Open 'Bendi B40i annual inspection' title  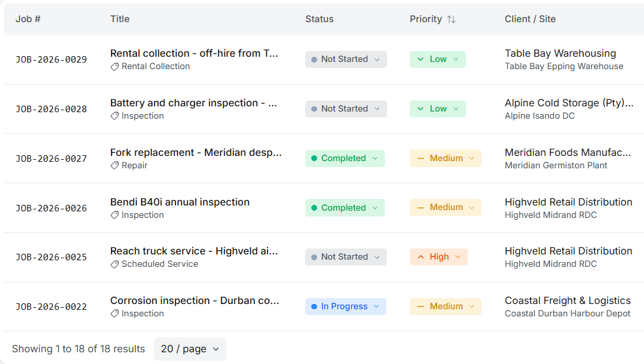click(x=180, y=202)
